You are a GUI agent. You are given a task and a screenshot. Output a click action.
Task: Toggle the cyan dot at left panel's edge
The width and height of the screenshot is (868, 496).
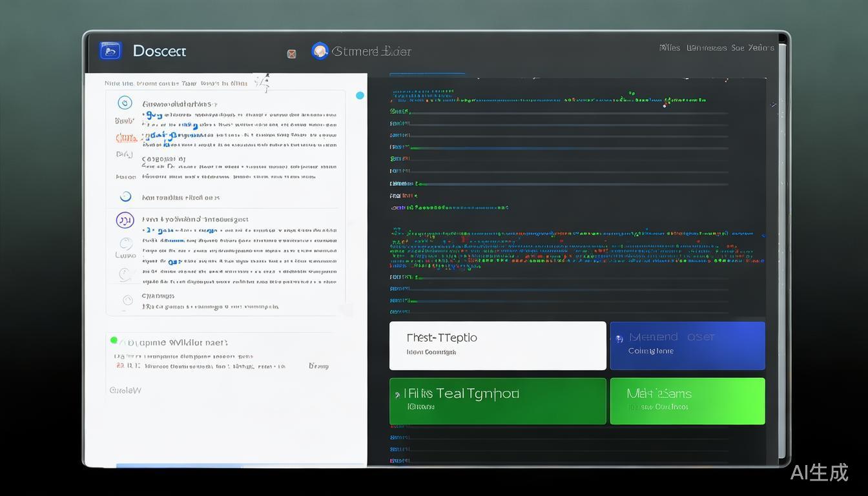[x=360, y=96]
